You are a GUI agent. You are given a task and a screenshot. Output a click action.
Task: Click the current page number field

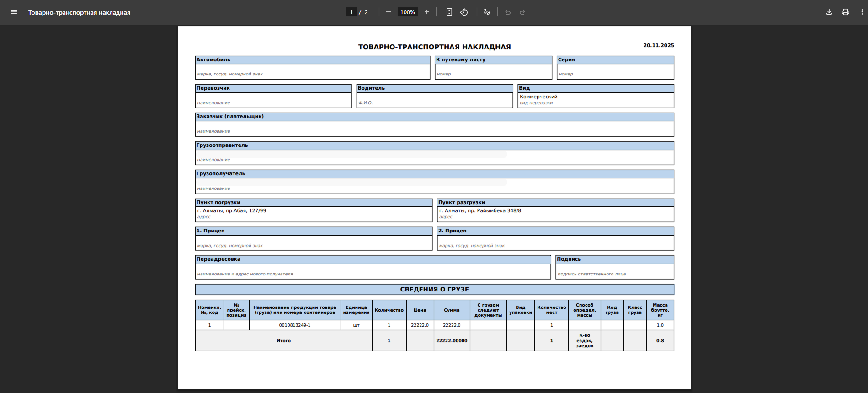tap(351, 12)
